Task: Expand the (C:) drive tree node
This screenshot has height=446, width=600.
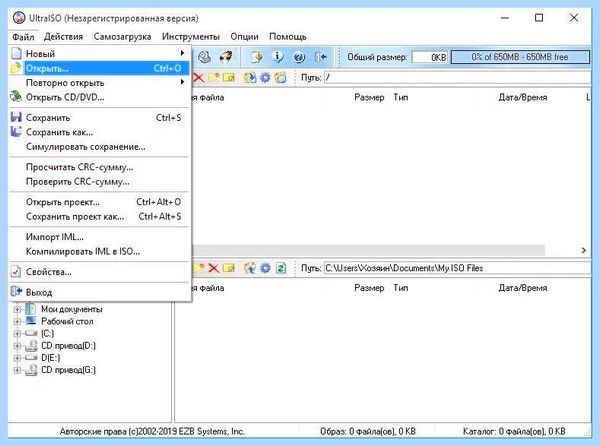Action: 17,334
